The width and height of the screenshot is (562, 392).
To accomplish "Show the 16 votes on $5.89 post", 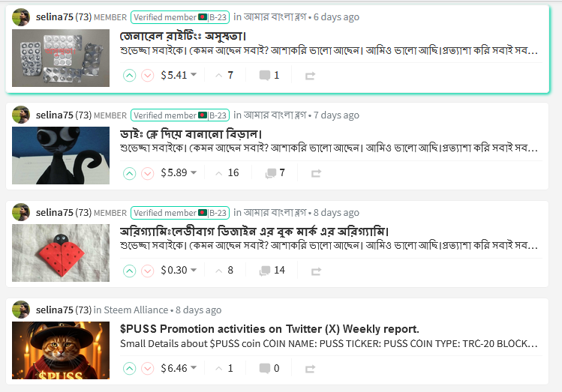I will 227,173.
